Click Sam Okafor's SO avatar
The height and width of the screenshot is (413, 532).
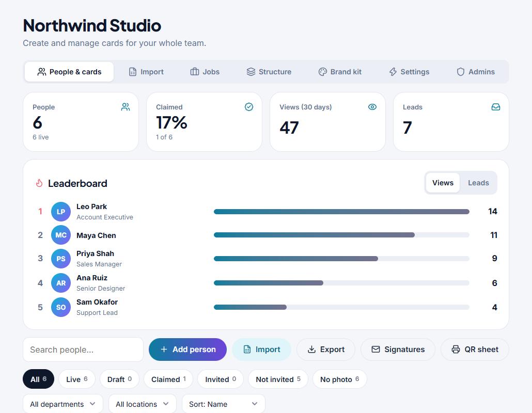coord(61,307)
